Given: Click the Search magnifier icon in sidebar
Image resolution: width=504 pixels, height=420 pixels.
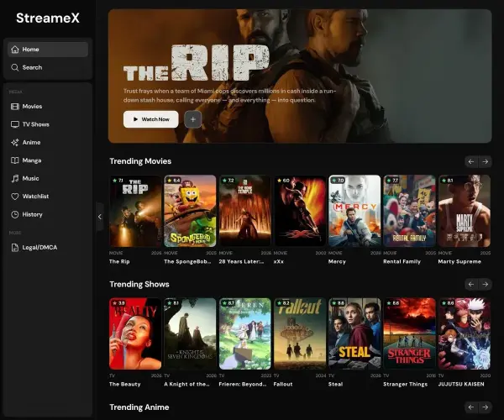Looking at the screenshot, I should [x=15, y=67].
